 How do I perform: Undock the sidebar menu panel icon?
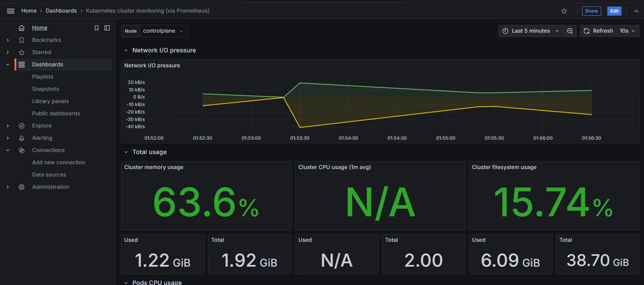107,28
